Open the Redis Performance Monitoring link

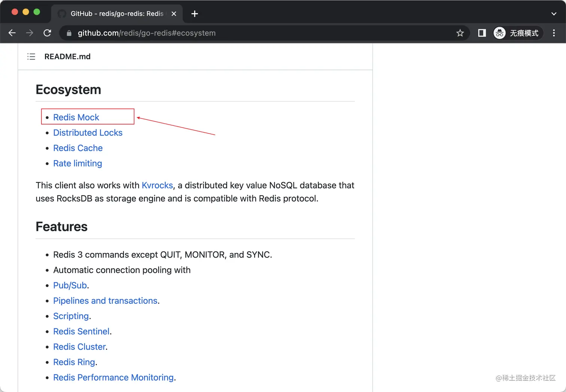(x=113, y=377)
